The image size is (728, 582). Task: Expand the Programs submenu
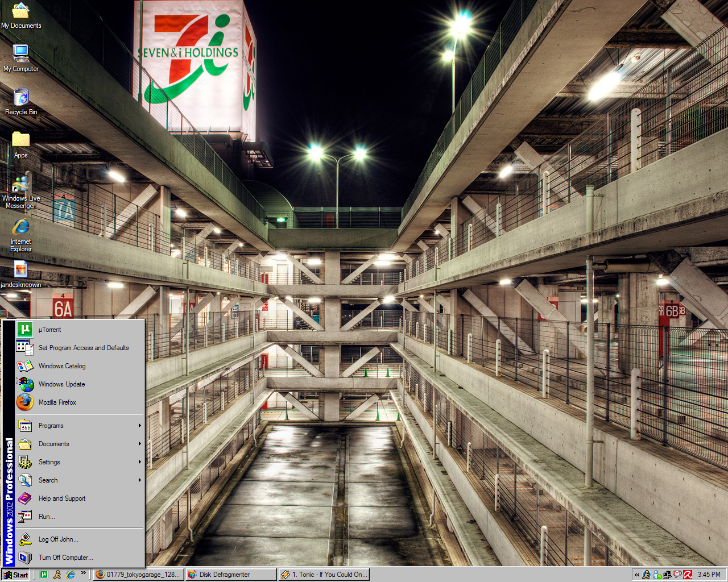tap(80, 426)
